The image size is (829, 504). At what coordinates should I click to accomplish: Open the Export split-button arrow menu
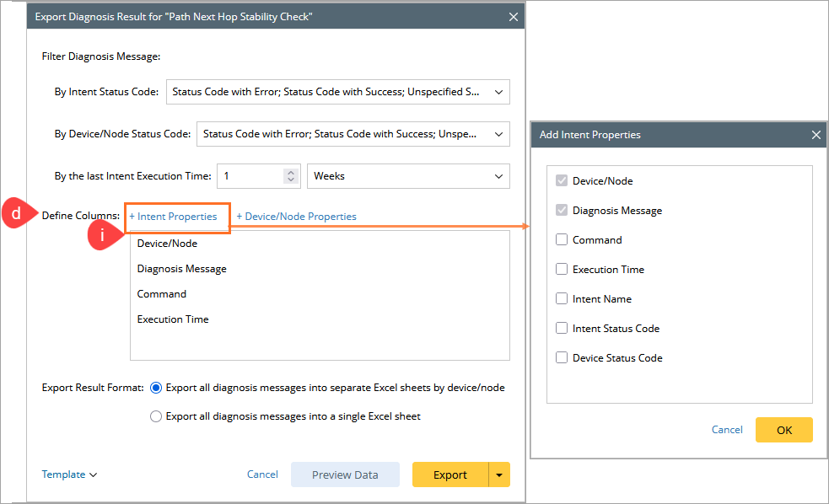(x=499, y=475)
